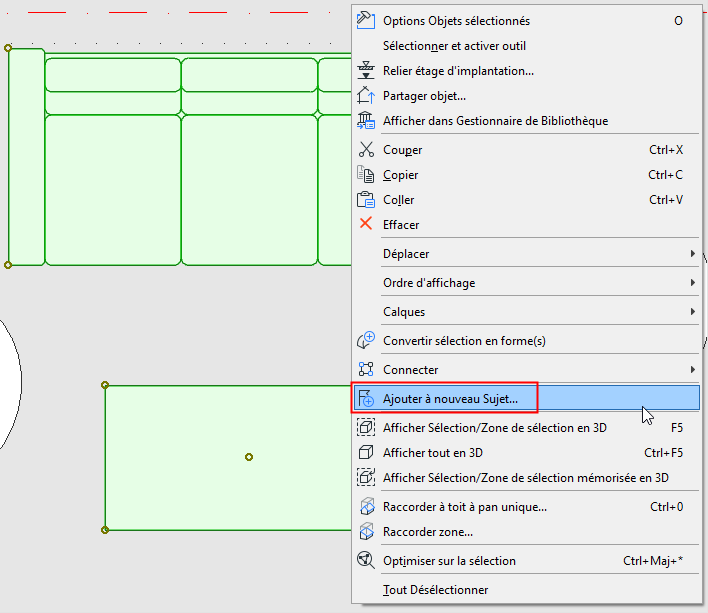Click the documents icon beside Copier
The width and height of the screenshot is (708, 613).
coord(366,174)
